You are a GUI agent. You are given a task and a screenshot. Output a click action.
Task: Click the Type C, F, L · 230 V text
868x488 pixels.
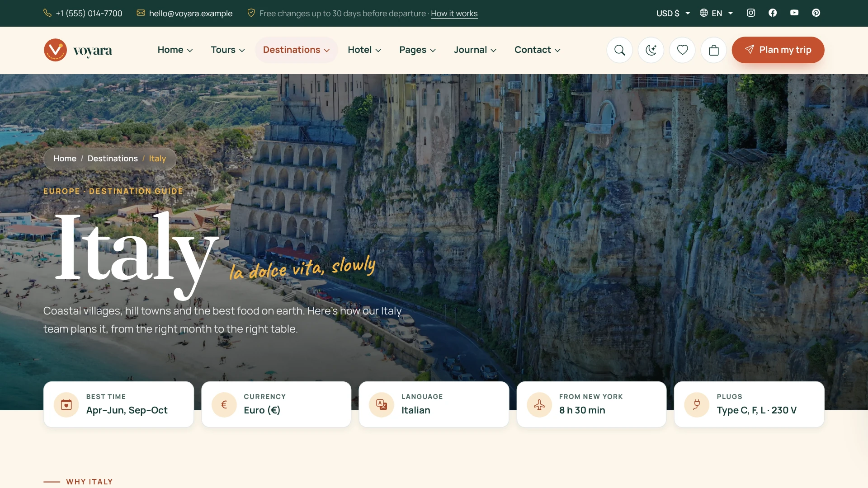point(757,410)
